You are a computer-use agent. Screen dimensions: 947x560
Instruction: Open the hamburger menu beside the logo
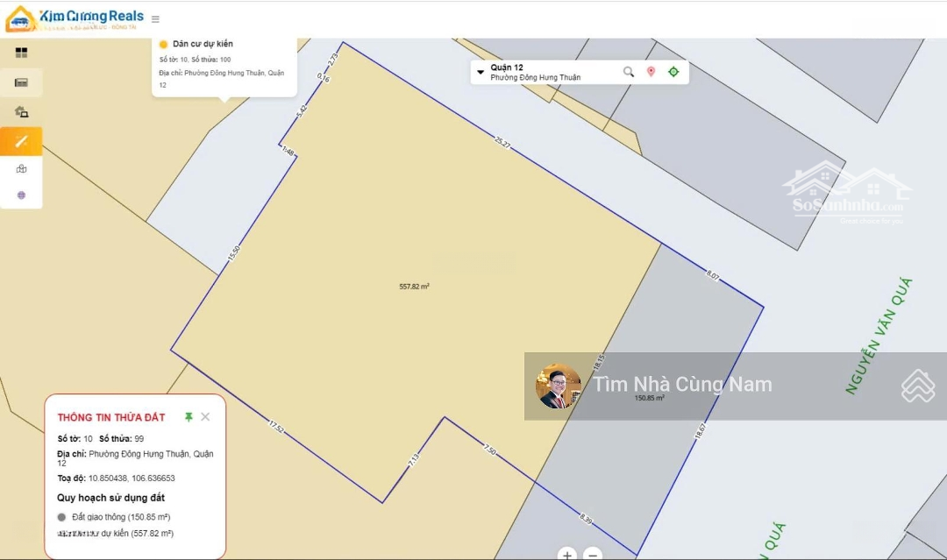(x=155, y=19)
